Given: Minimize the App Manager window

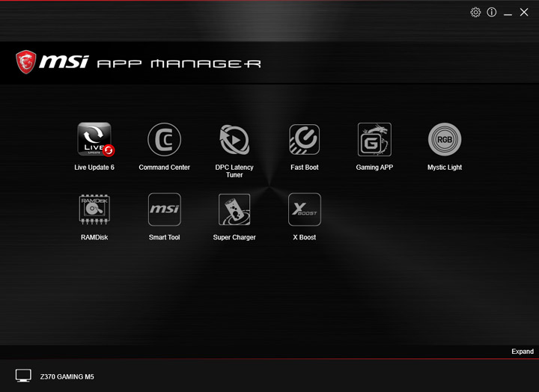Looking at the screenshot, I should point(508,13).
